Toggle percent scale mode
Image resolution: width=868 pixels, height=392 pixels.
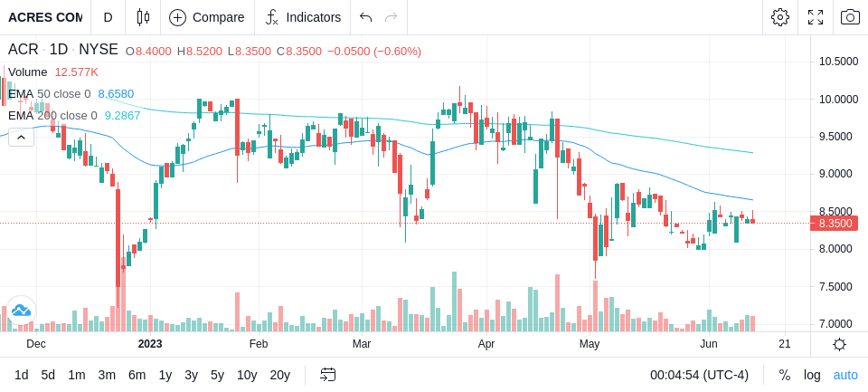click(785, 375)
